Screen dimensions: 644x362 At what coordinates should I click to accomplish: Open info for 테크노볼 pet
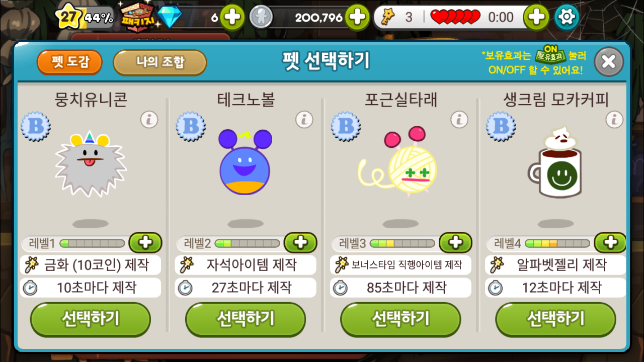(304, 120)
